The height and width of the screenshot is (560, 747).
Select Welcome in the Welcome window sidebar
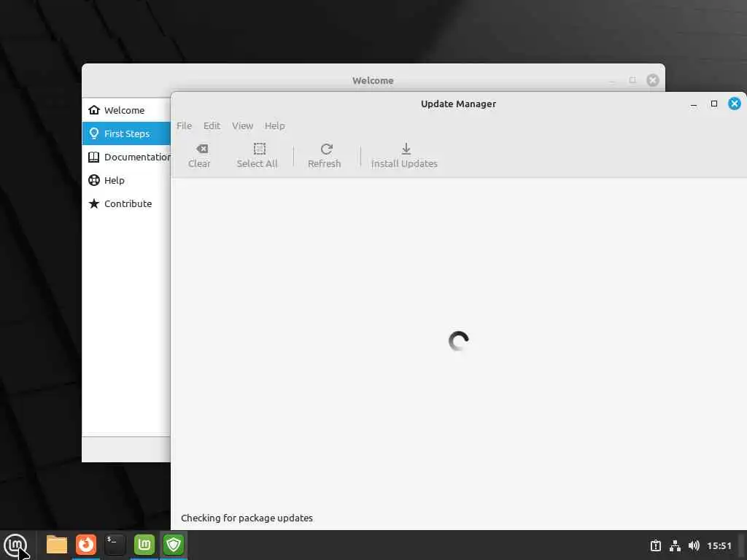[126, 110]
